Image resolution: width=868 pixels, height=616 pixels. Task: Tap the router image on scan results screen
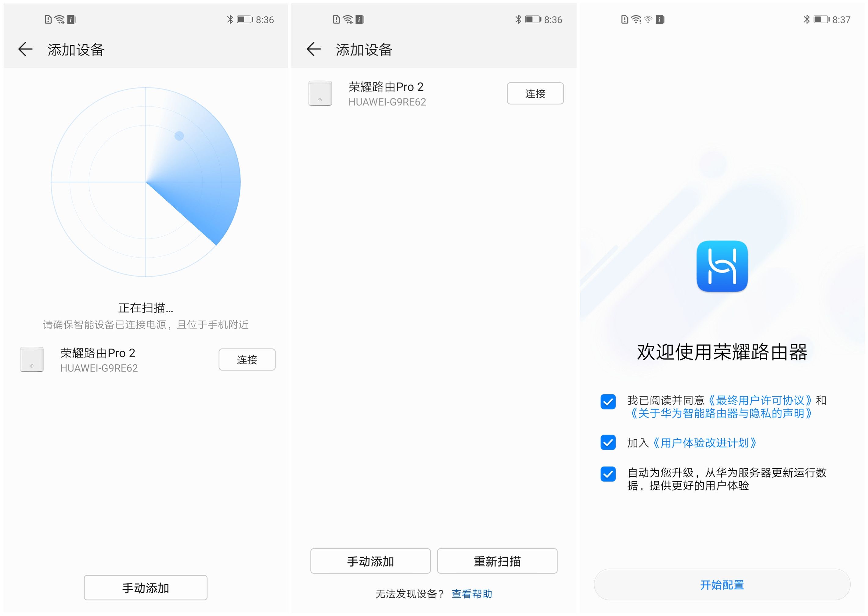coord(320,93)
